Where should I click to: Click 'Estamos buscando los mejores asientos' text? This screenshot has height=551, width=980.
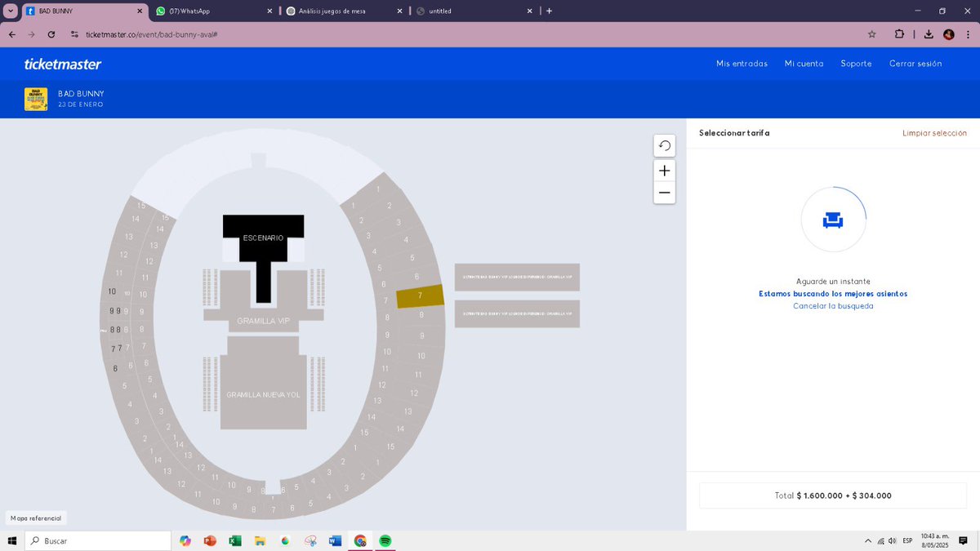click(833, 294)
